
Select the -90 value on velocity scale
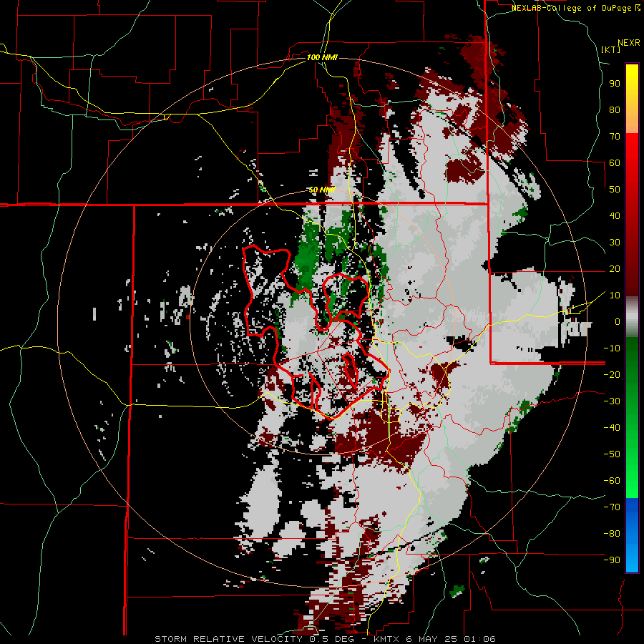612,560
